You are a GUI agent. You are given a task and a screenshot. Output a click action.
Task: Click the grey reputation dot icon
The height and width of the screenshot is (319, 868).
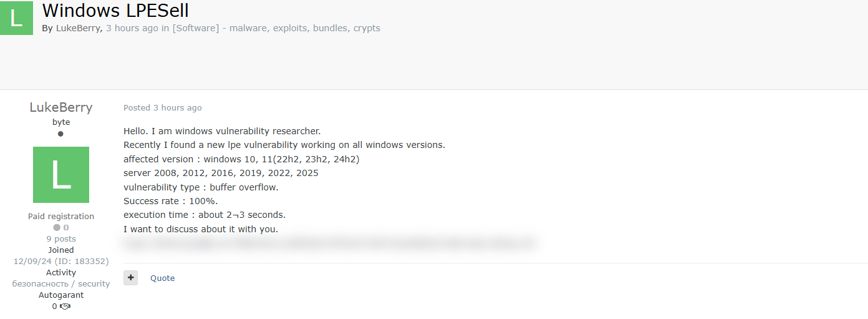(x=57, y=228)
